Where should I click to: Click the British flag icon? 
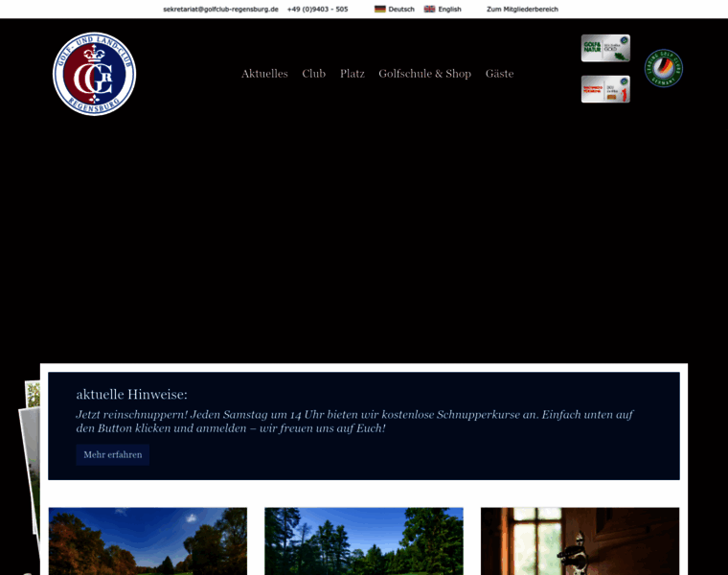[x=429, y=9]
